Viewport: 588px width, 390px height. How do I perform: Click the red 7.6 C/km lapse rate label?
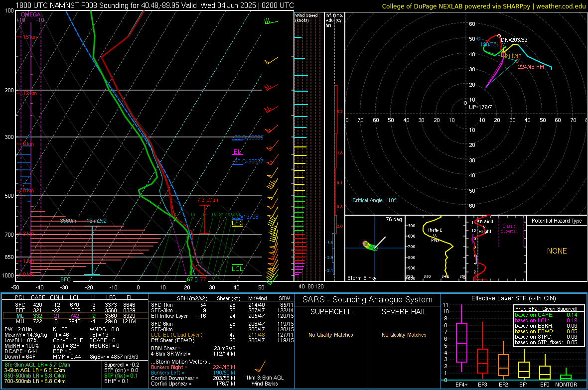(207, 200)
